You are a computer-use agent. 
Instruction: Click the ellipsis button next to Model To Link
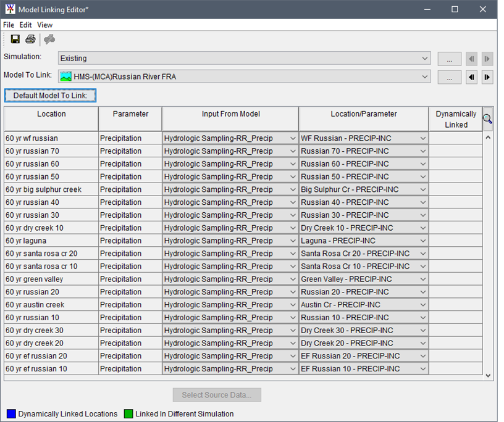click(x=449, y=77)
